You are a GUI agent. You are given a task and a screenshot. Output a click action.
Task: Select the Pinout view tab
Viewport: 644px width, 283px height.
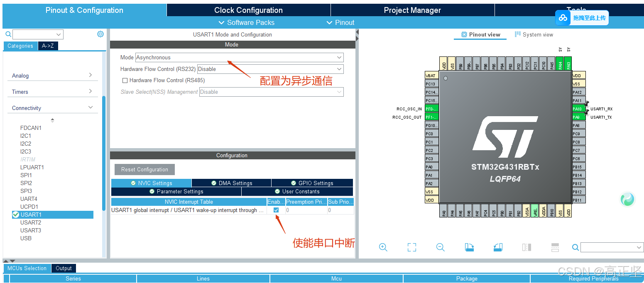click(480, 34)
